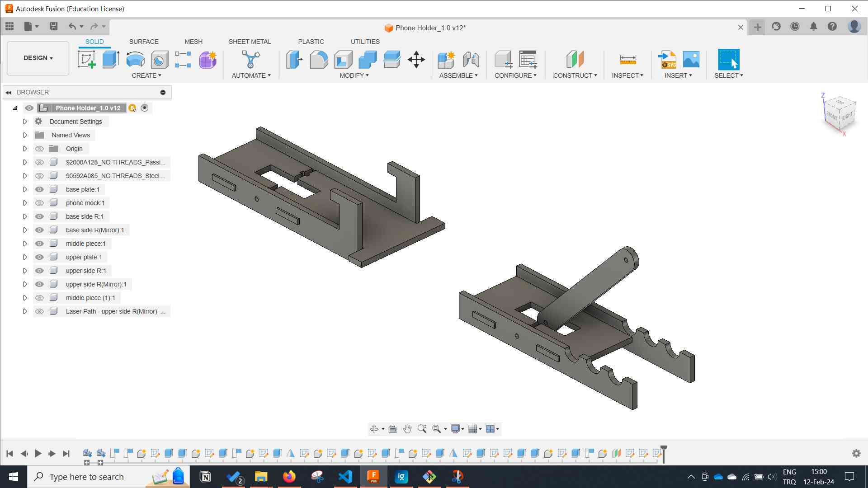The width and height of the screenshot is (868, 488).
Task: Click the Move/Copy arrows icon
Action: click(416, 60)
